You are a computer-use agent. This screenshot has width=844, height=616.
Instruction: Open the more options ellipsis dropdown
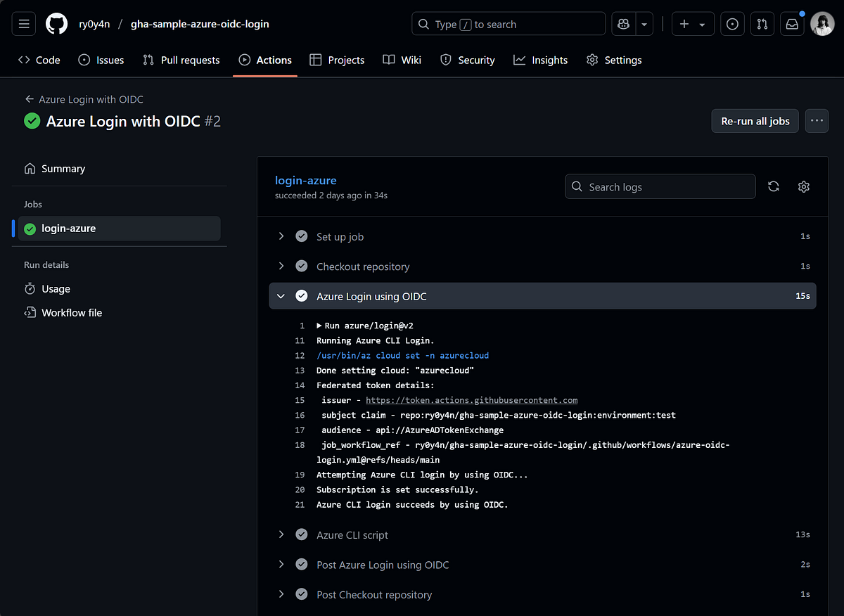(x=817, y=120)
